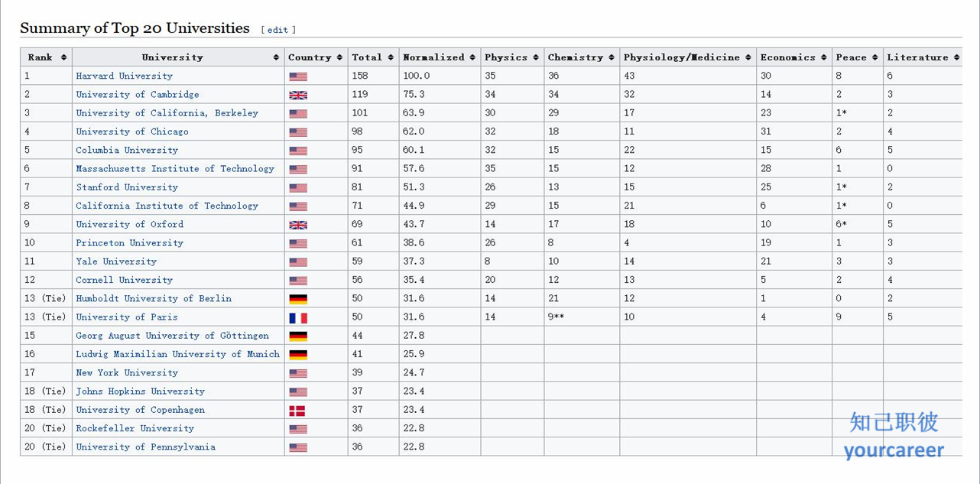Viewport: 980px width, 484px height.
Task: Click French flag in University of Paris row
Action: coord(298,318)
